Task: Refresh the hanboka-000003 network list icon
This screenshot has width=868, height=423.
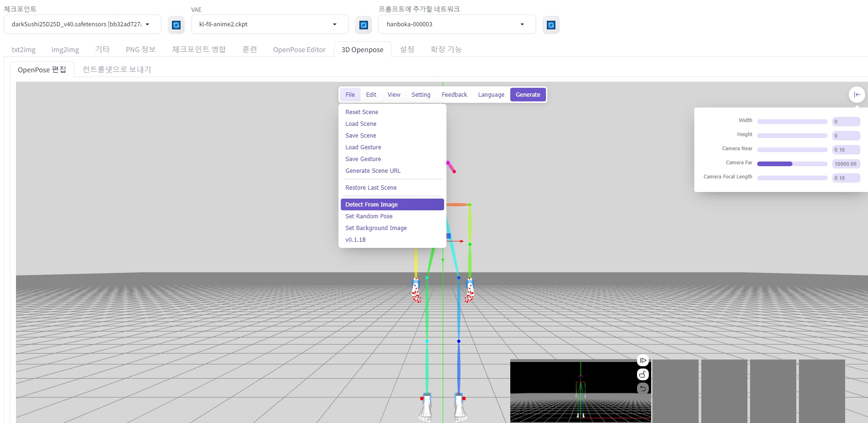Action: click(x=551, y=25)
